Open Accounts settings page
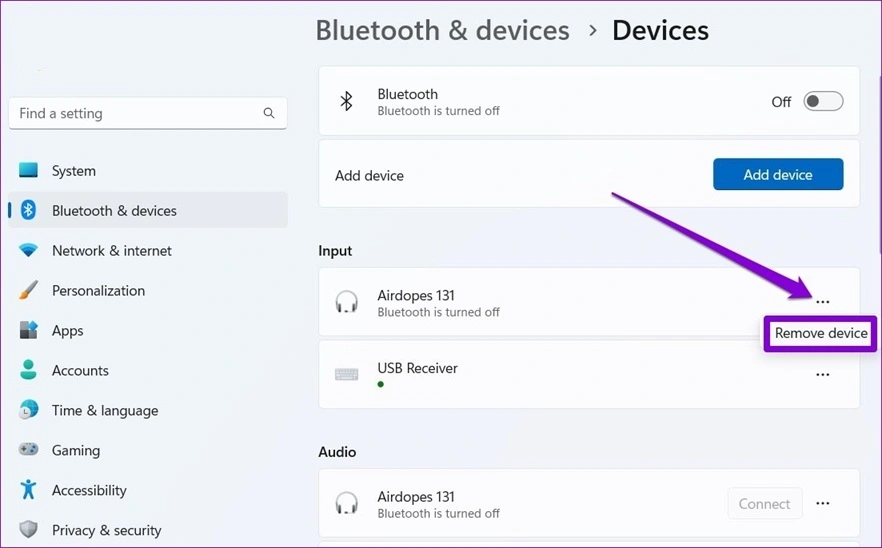Screen dimensions: 882x548 [x=148, y=370]
